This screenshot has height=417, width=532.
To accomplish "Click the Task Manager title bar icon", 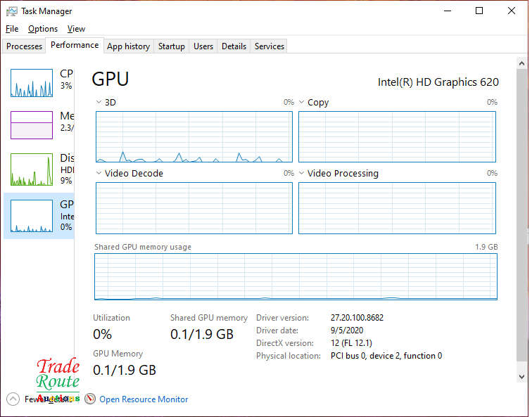I will click(x=12, y=11).
